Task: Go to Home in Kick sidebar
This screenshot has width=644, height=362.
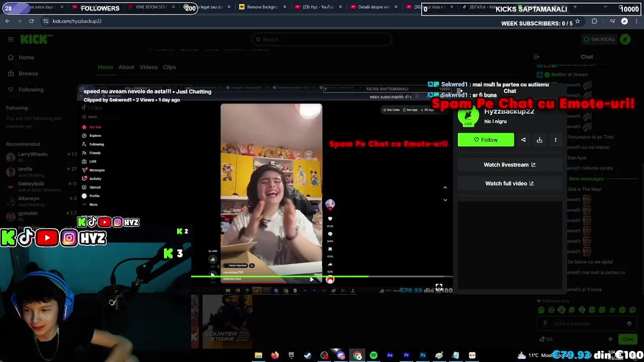Action: coord(21,57)
